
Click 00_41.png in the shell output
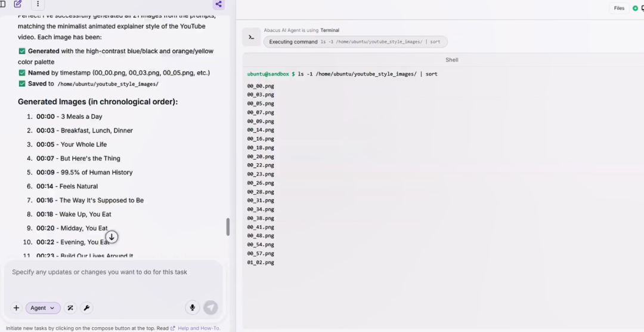(261, 227)
